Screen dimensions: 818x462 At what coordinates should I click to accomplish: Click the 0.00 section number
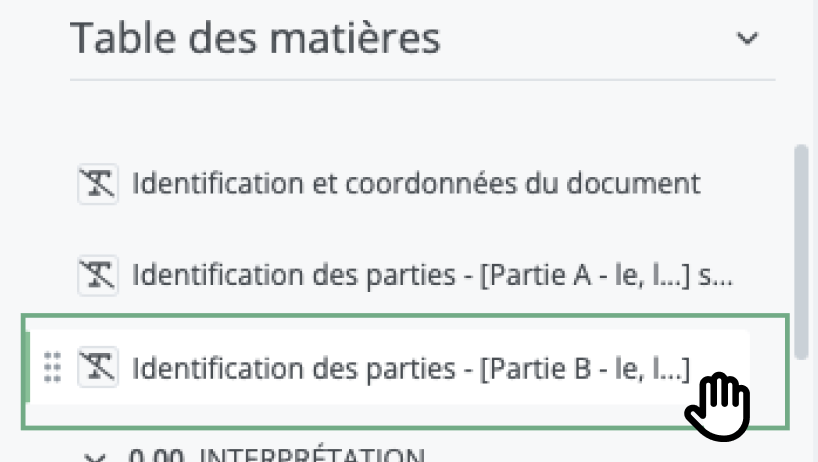point(160,457)
